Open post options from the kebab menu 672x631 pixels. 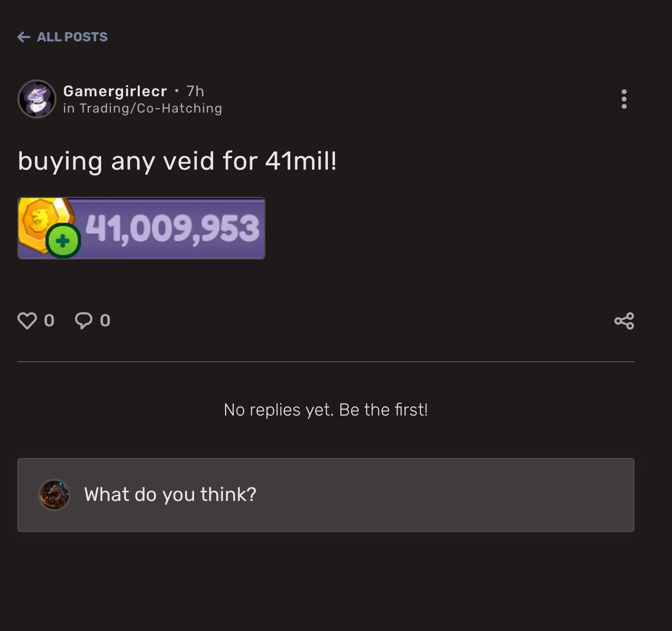click(624, 99)
